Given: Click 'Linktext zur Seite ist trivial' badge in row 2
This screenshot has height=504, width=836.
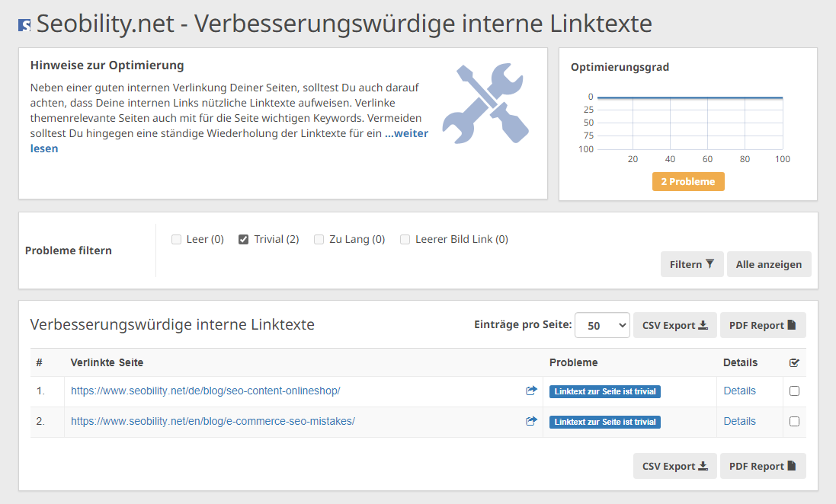Looking at the screenshot, I should point(605,422).
